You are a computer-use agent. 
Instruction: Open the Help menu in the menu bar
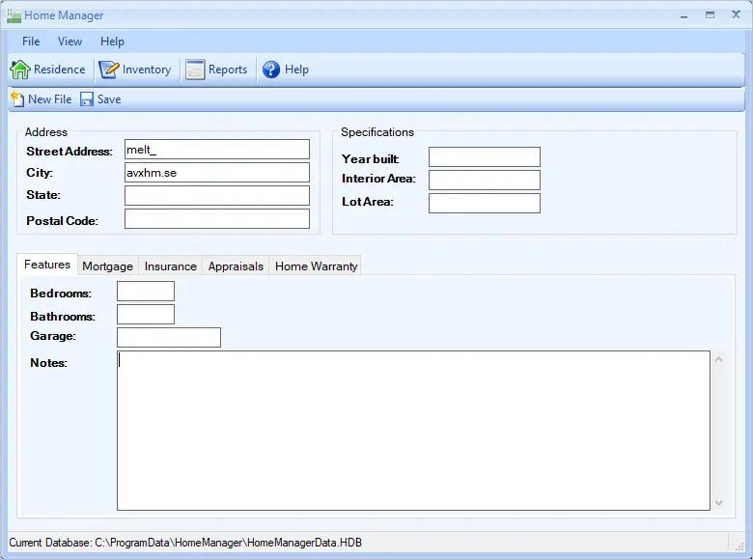[112, 42]
